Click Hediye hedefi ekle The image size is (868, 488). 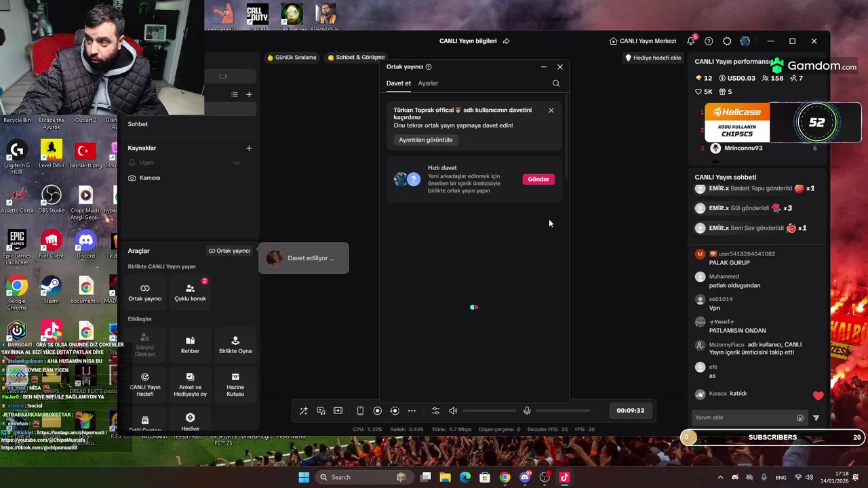(x=653, y=58)
